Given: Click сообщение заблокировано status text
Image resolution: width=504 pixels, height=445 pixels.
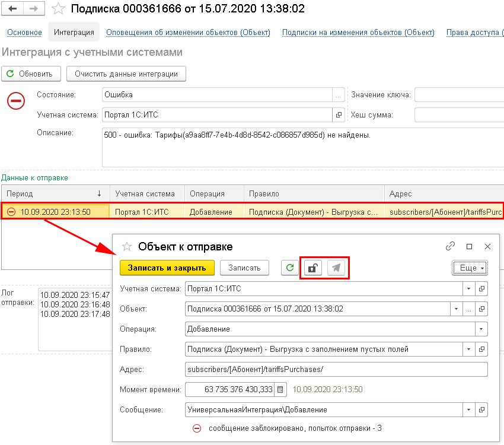Looking at the screenshot, I should pos(295,428).
